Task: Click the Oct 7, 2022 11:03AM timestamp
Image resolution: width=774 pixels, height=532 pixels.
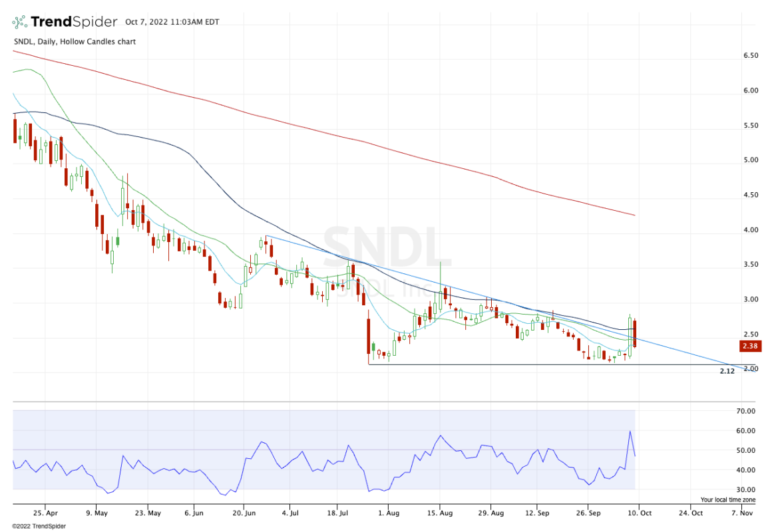Action: pos(172,22)
